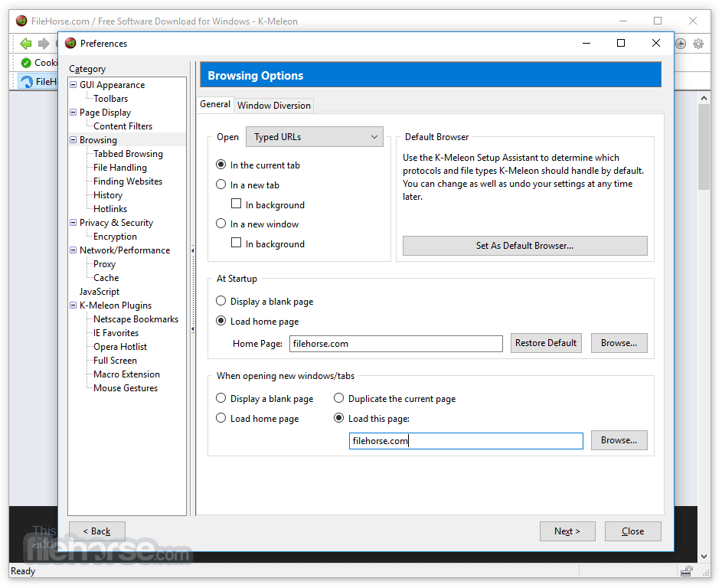The width and height of the screenshot is (722, 588).
Task: Click the clock history icon in K-Meleon toolbar
Action: point(681,44)
